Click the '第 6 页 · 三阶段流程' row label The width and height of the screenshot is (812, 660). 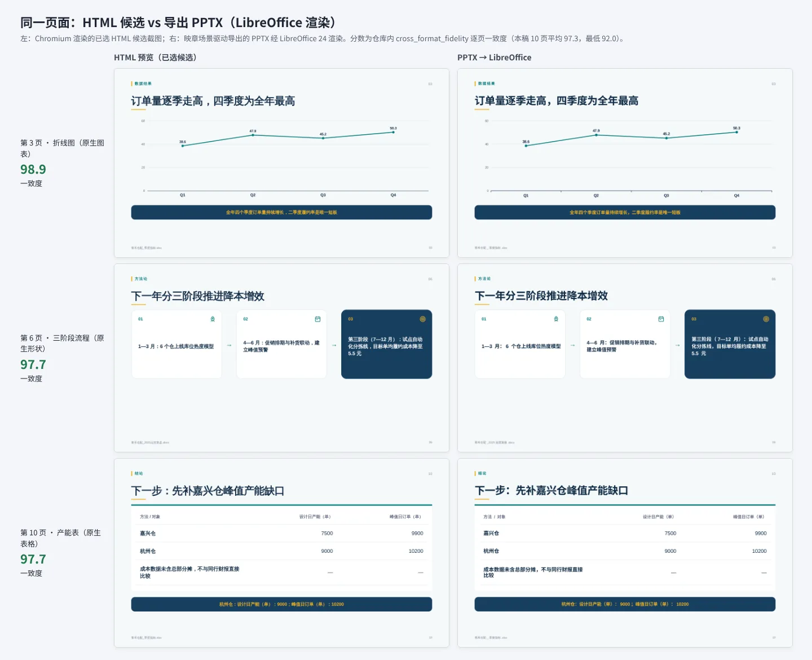[62, 344]
